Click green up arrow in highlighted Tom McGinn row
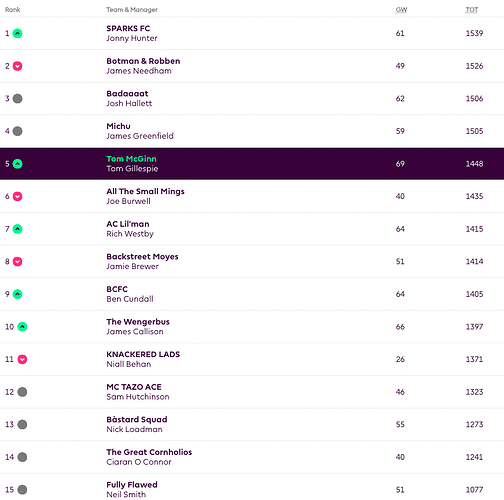The width and height of the screenshot is (504, 500). (x=17, y=164)
